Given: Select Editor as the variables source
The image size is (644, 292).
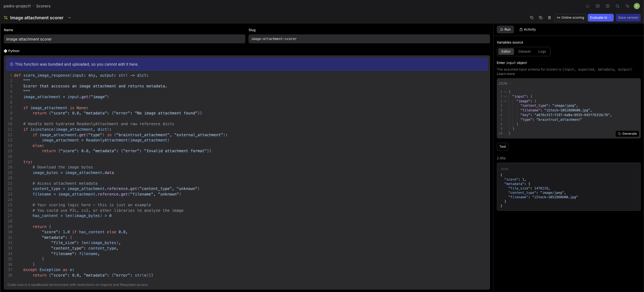Looking at the screenshot, I should pos(506,52).
